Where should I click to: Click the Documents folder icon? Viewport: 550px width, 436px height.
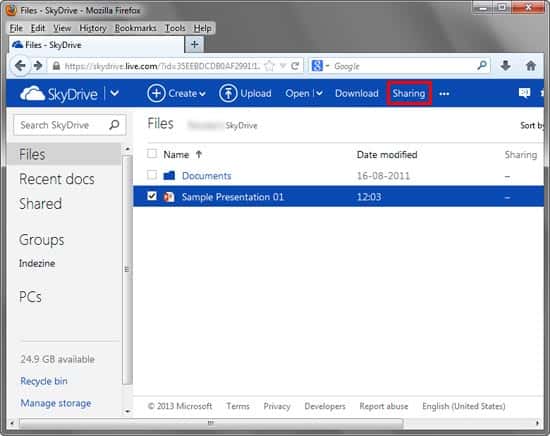[x=169, y=175]
